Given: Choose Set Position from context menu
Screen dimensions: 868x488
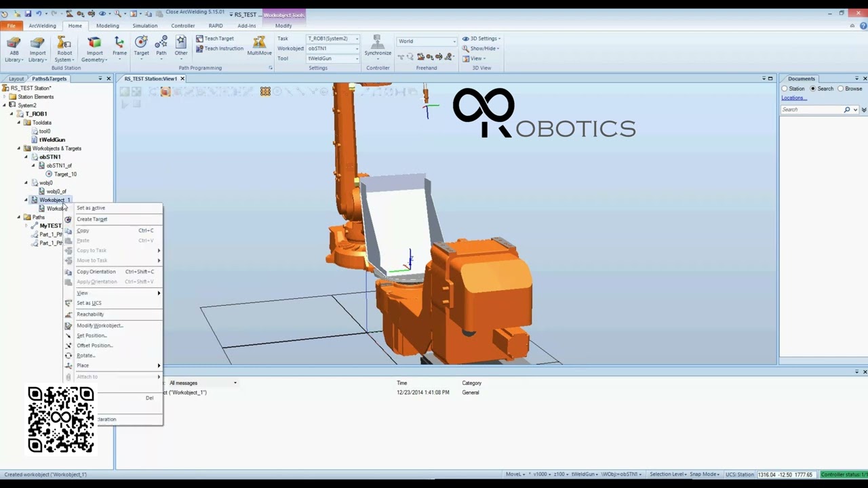Looking at the screenshot, I should click(92, 335).
